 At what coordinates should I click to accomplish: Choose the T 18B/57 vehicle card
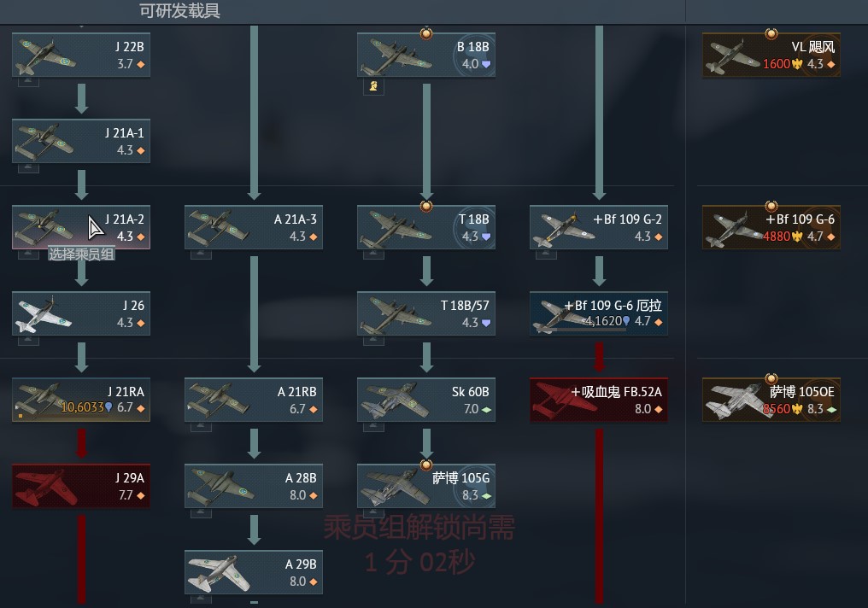coord(426,313)
